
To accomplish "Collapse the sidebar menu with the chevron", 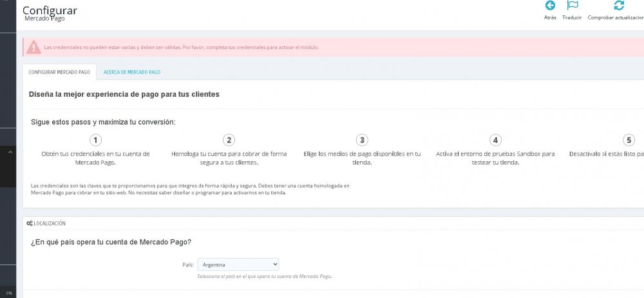I will point(10,152).
